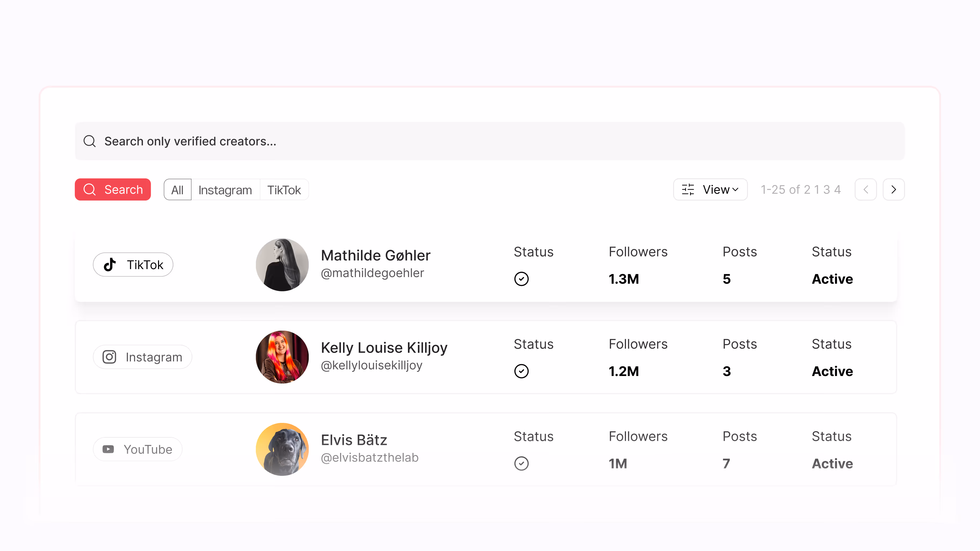Viewport: 980px width, 551px height.
Task: Click the verified status check for Elvis Bätz
Action: click(522, 463)
